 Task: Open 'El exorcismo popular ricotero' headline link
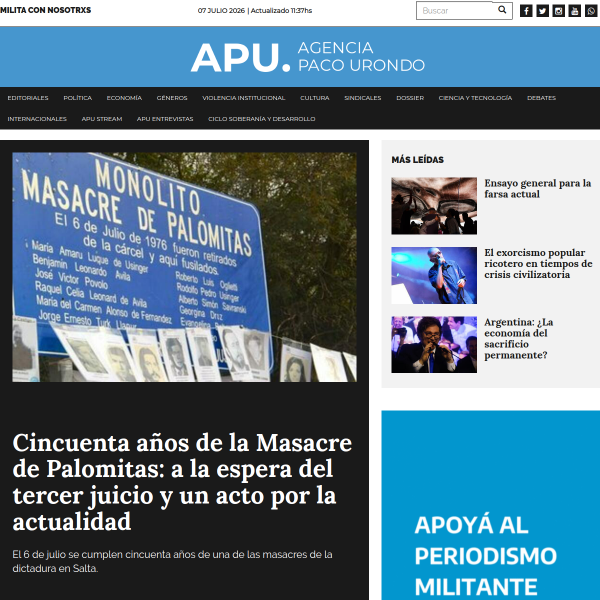(x=538, y=264)
